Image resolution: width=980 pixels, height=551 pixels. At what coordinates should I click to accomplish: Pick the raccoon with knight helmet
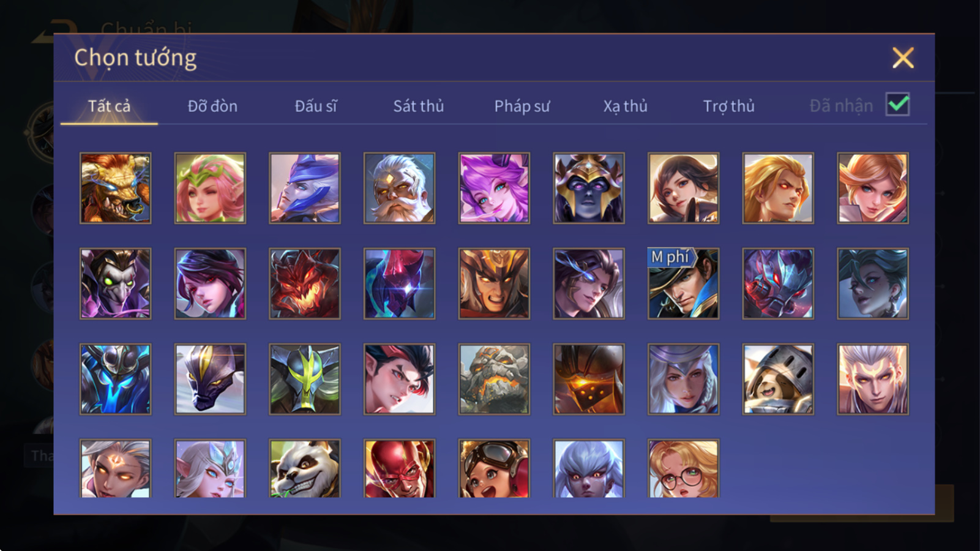pyautogui.click(x=778, y=379)
